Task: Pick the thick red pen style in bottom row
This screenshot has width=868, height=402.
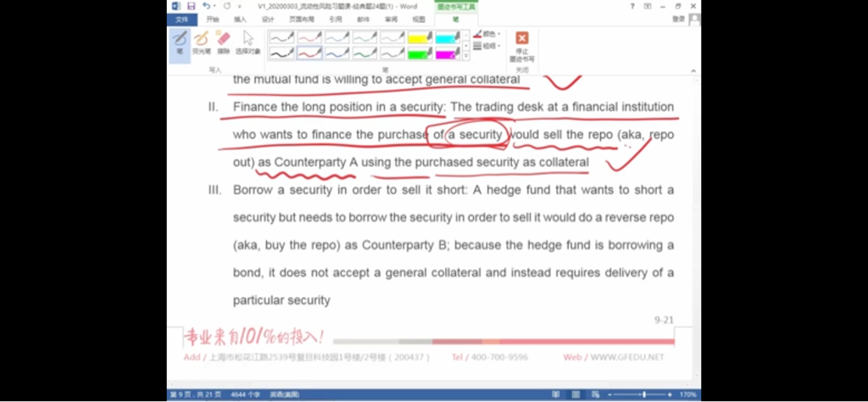Action: pos(309,53)
